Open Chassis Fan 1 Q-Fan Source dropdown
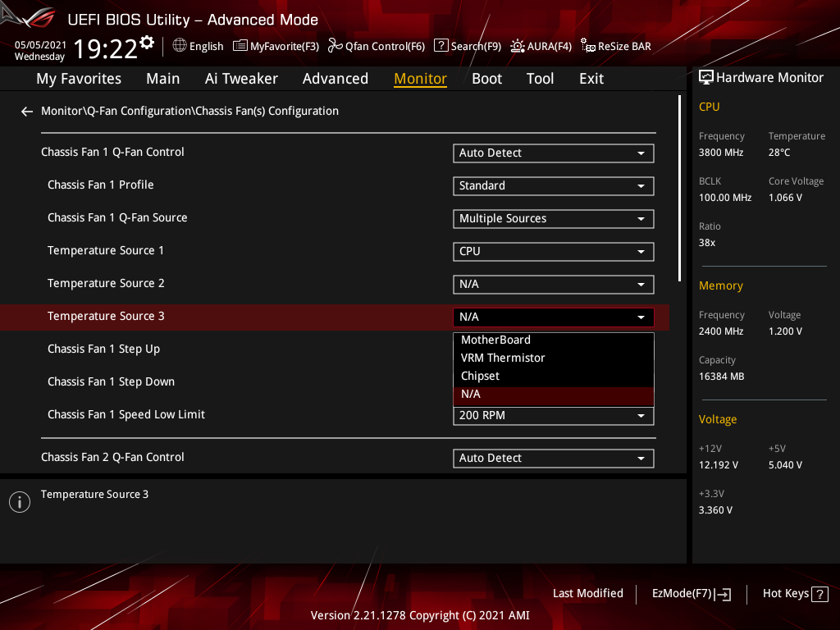The image size is (840, 630). click(554, 218)
